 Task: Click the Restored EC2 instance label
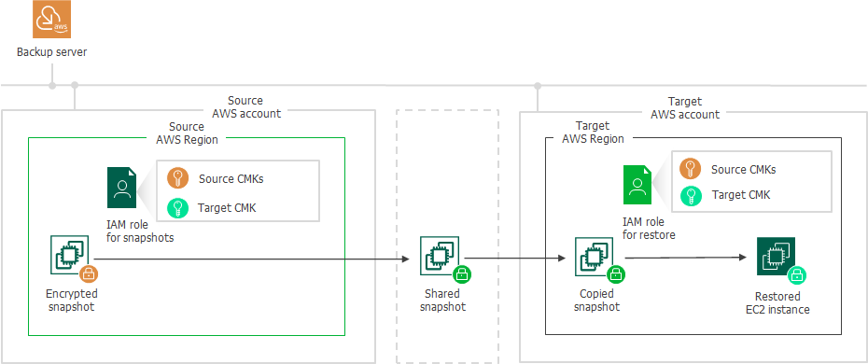click(x=777, y=302)
